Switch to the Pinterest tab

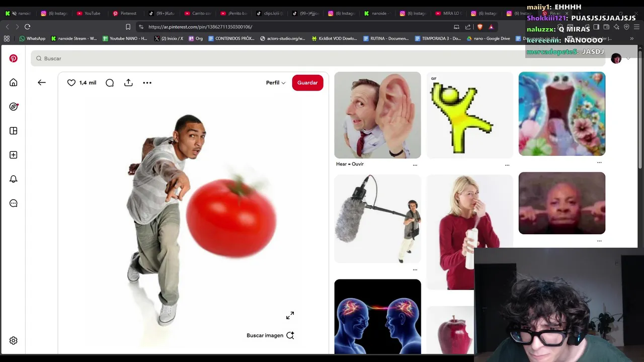coord(125,14)
